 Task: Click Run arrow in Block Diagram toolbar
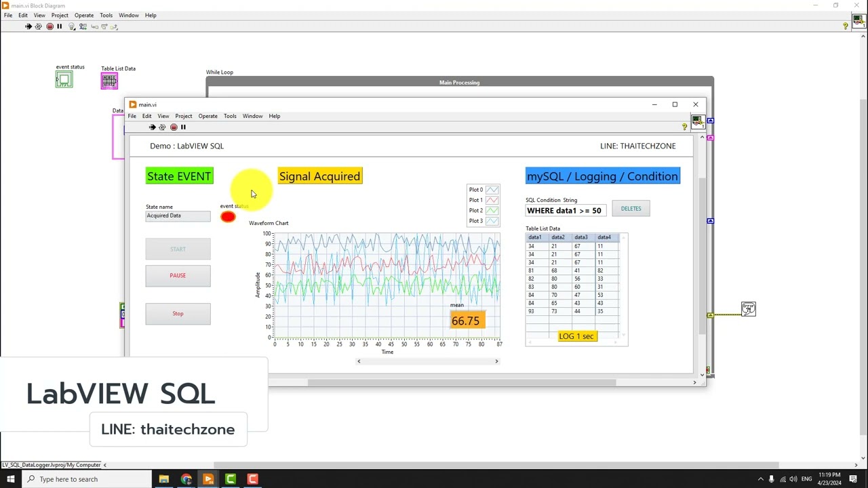tap(28, 26)
